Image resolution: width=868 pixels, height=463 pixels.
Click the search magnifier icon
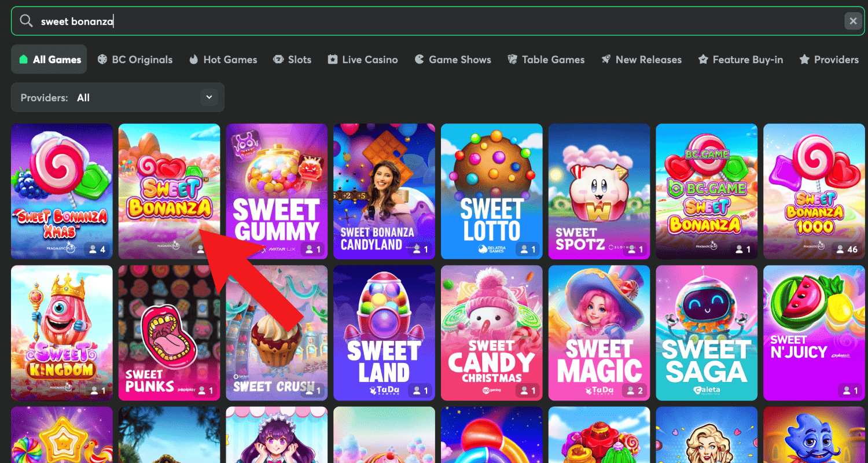[x=26, y=21]
